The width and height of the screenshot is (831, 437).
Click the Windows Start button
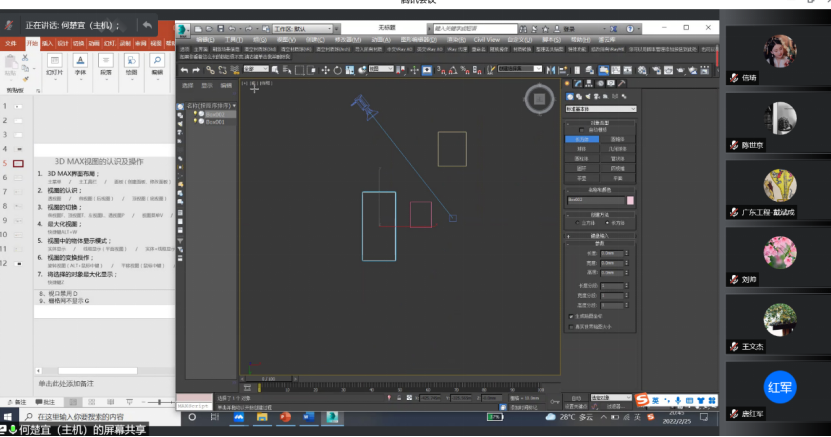click(x=8, y=417)
